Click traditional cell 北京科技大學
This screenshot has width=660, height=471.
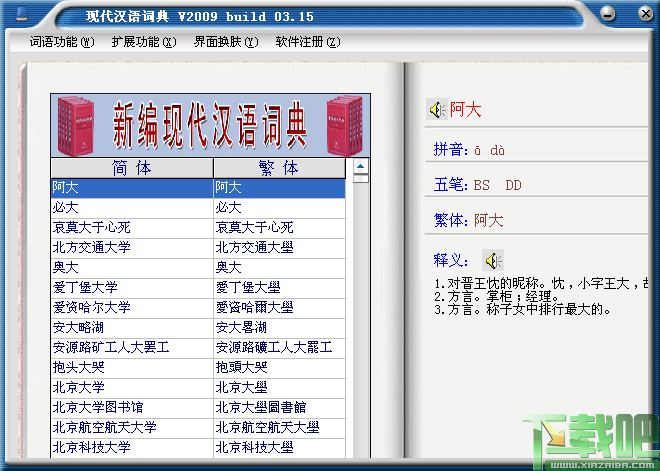point(279,448)
